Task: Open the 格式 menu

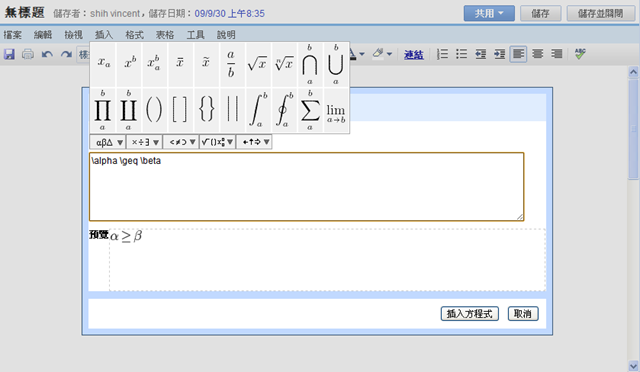Action: pyautogui.click(x=134, y=35)
